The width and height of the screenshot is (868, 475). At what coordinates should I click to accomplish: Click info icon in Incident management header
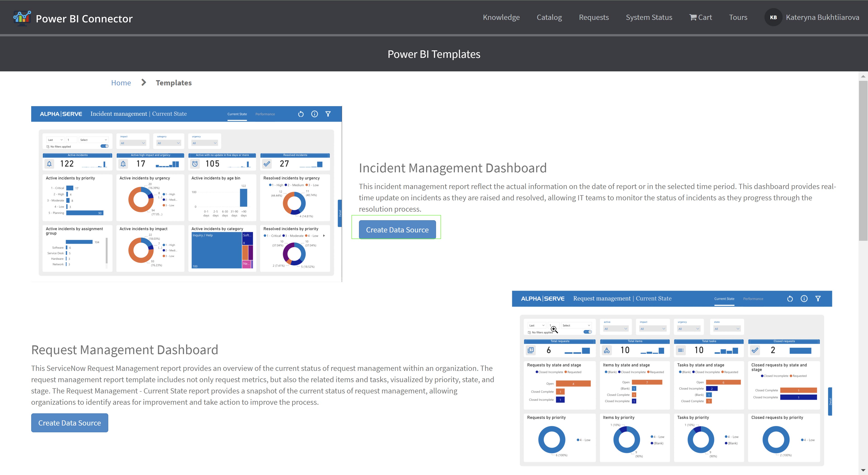pos(314,114)
